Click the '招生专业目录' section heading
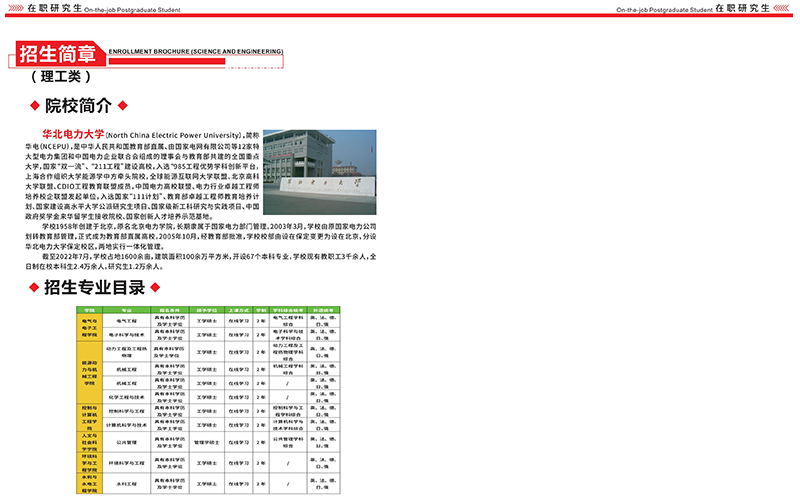The height and width of the screenshot is (500, 800). (x=95, y=287)
